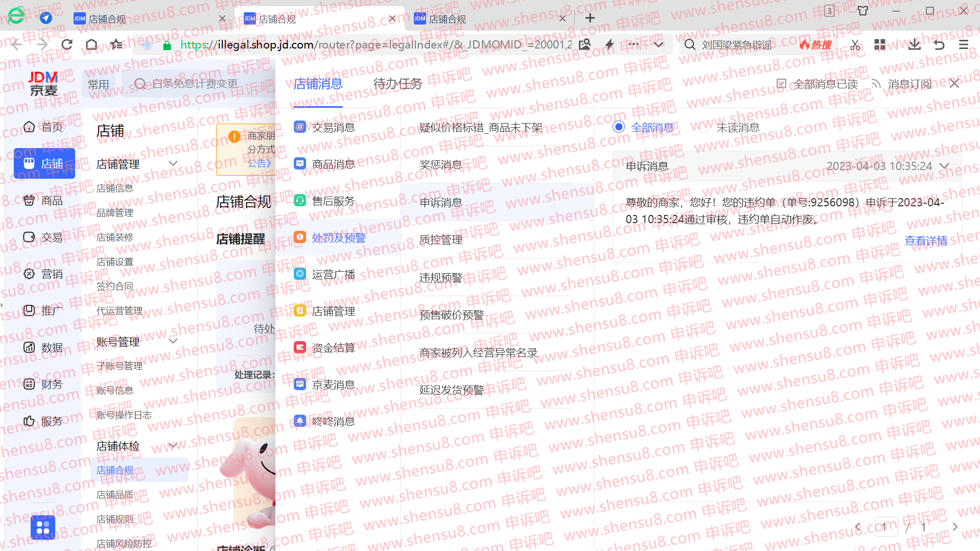Screen dimensions: 980x551
Task: Reload the page with browser refresh icon
Action: 66,44
